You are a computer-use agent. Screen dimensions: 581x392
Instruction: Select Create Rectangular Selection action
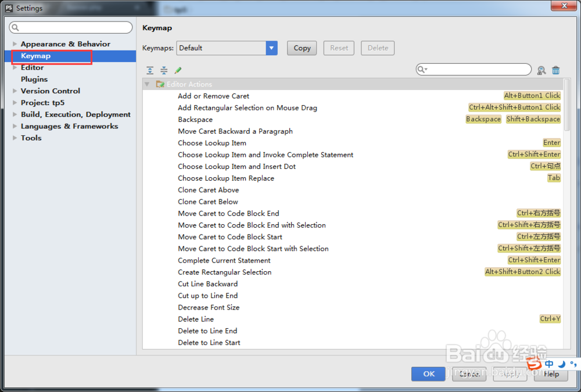click(x=224, y=272)
